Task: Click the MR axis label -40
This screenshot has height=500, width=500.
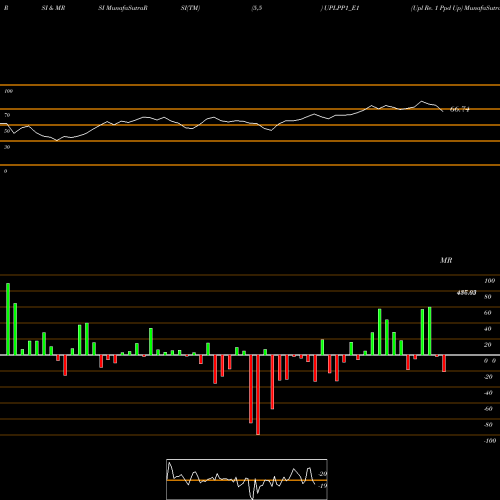Action: click(488, 393)
